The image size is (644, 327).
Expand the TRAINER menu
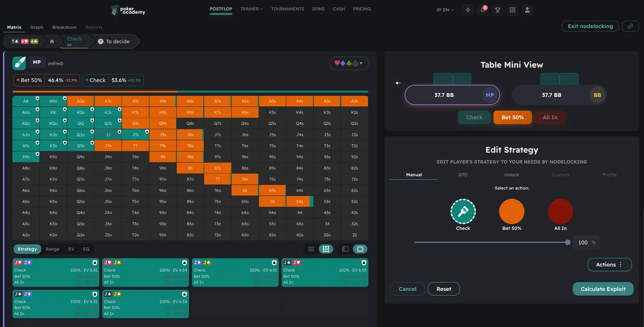tap(252, 9)
